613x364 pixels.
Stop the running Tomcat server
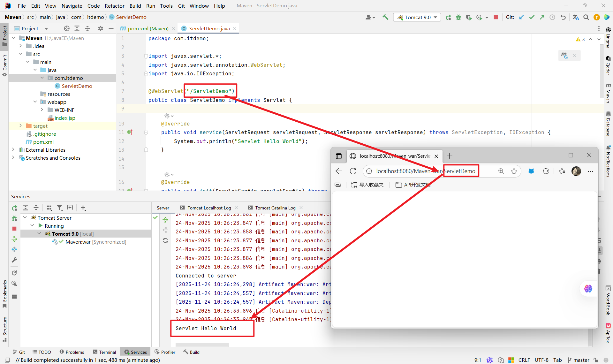pos(496,17)
